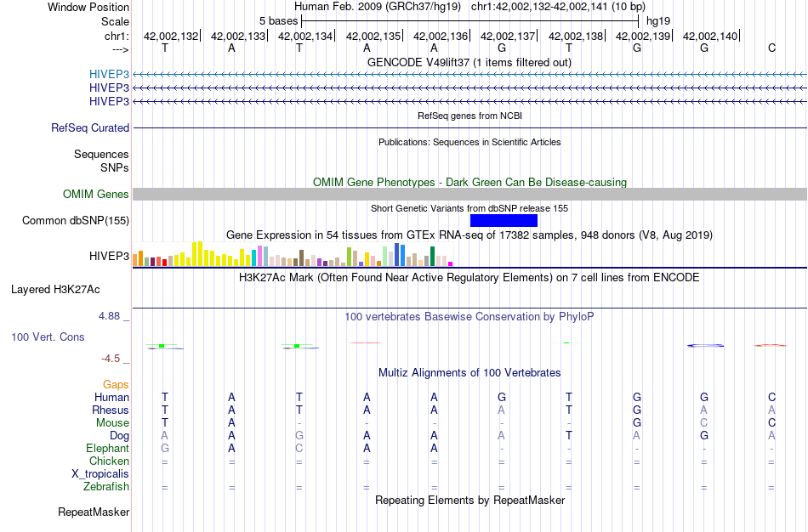Open 'Multiz Alignments of 100 Vertebrates' title
The height and width of the screenshot is (532, 808).
tap(469, 373)
